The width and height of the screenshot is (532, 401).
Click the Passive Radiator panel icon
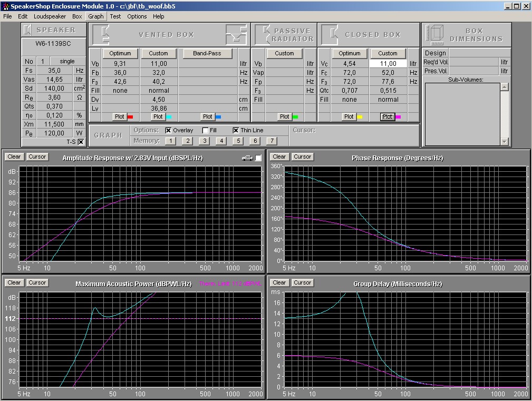(x=262, y=34)
